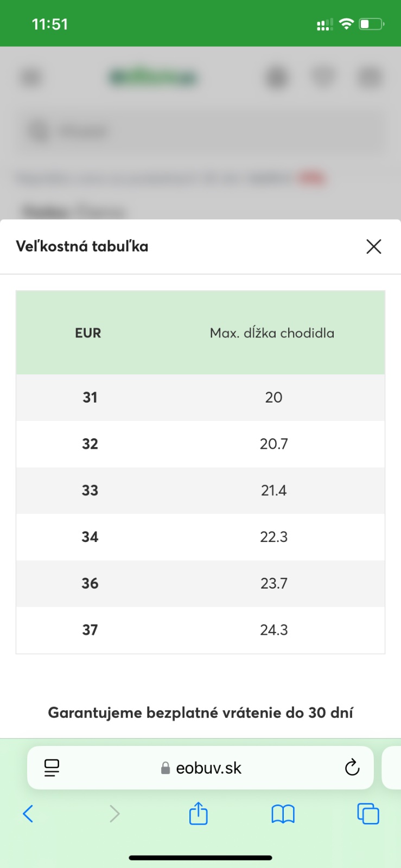Tap the foot length value 24.3
The height and width of the screenshot is (868, 401).
[x=273, y=630]
